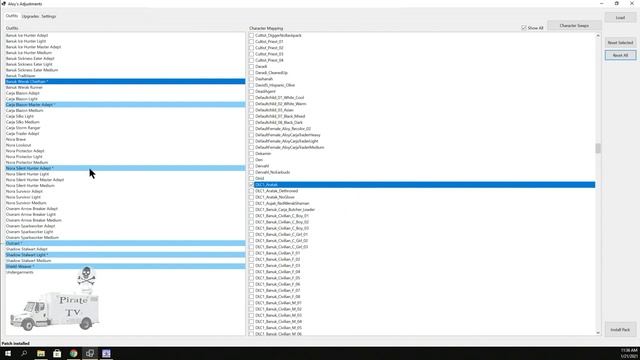Select Carja Blazon Master Adept outfit
640x360 pixels.
[x=125, y=104]
